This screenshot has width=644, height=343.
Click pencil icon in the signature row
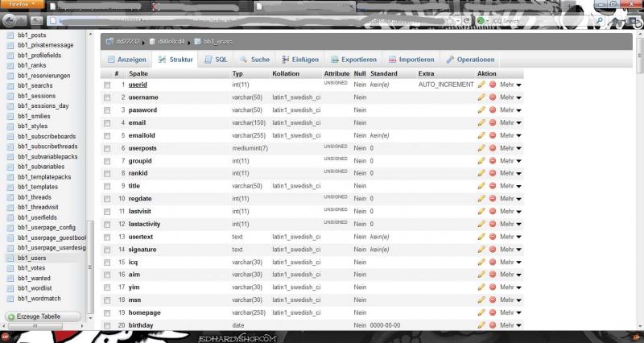tap(481, 250)
